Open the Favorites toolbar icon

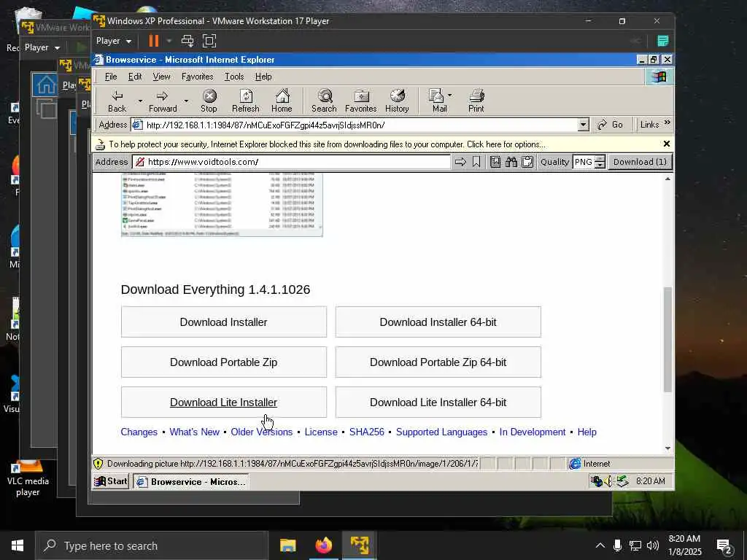tap(360, 101)
